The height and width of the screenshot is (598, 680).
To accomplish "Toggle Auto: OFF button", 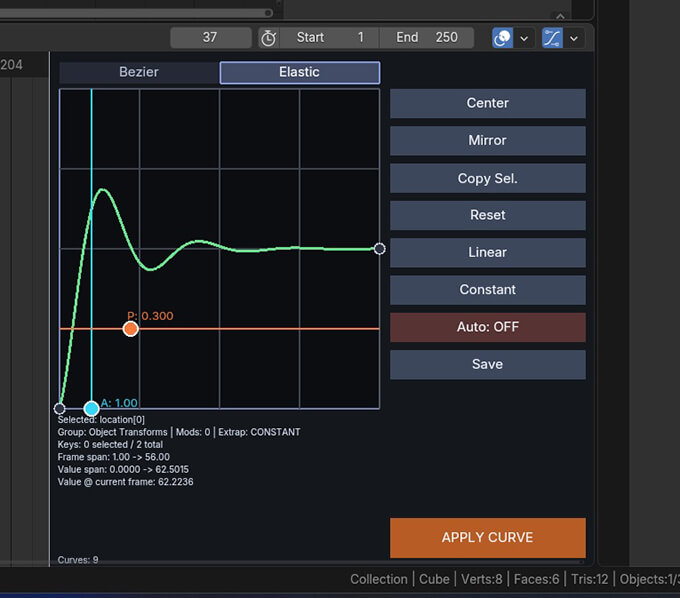I will pos(487,327).
